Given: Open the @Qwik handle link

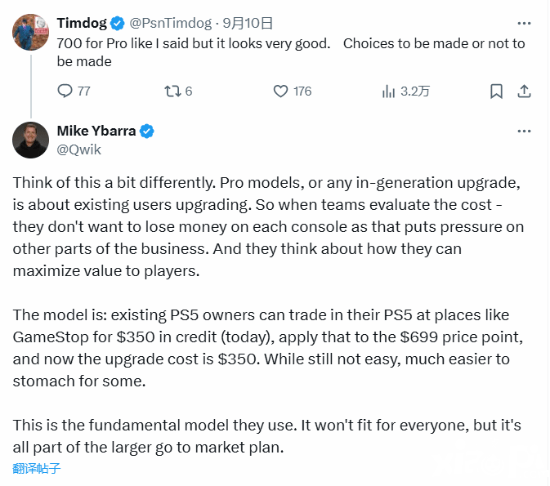Looking at the screenshot, I should click(x=79, y=150).
